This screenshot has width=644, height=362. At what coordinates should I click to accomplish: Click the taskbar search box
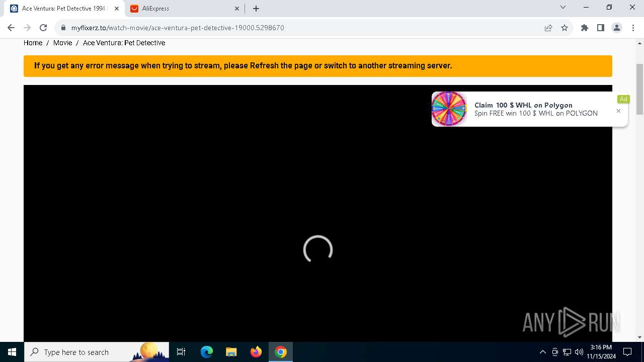click(x=97, y=352)
